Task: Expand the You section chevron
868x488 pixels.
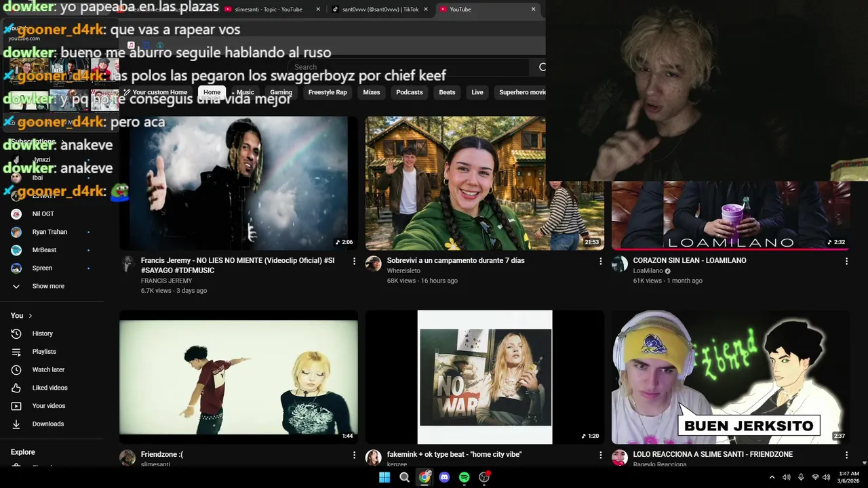Action: pyautogui.click(x=31, y=316)
